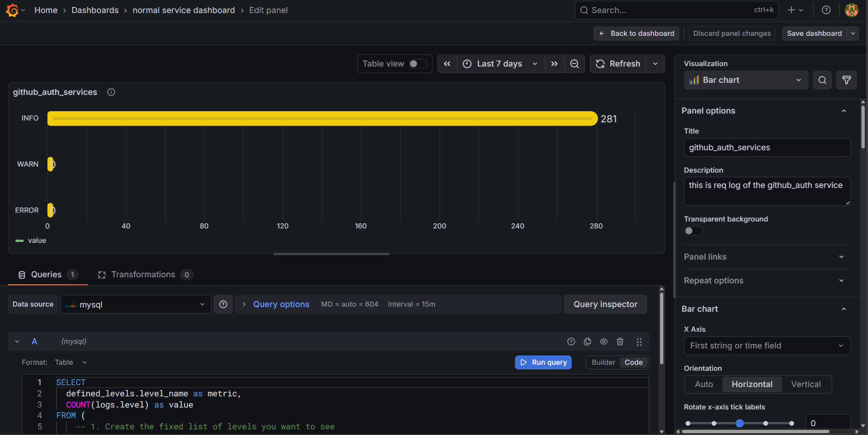Open data source help icon next to mysql

(223, 304)
